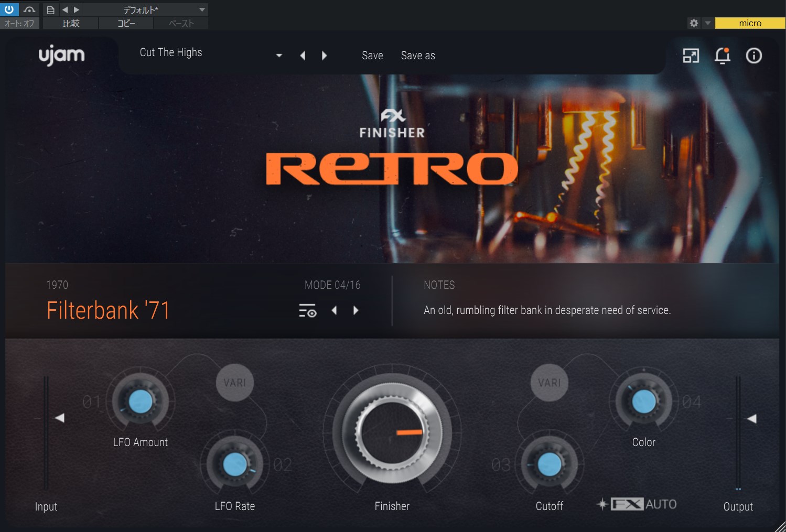The image size is (786, 532).
Task: Go to previous preset arrow
Action: point(303,56)
